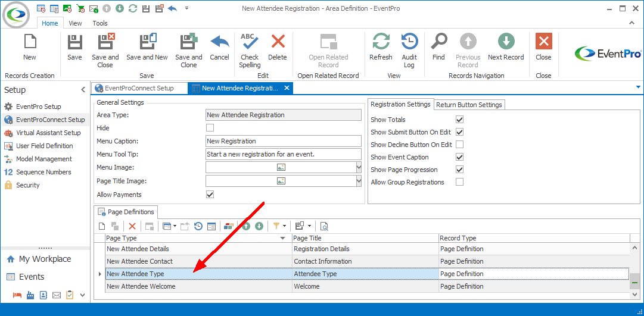This screenshot has height=316, width=644.
Task: Open EventPro Setup in sidebar
Action: (39, 107)
